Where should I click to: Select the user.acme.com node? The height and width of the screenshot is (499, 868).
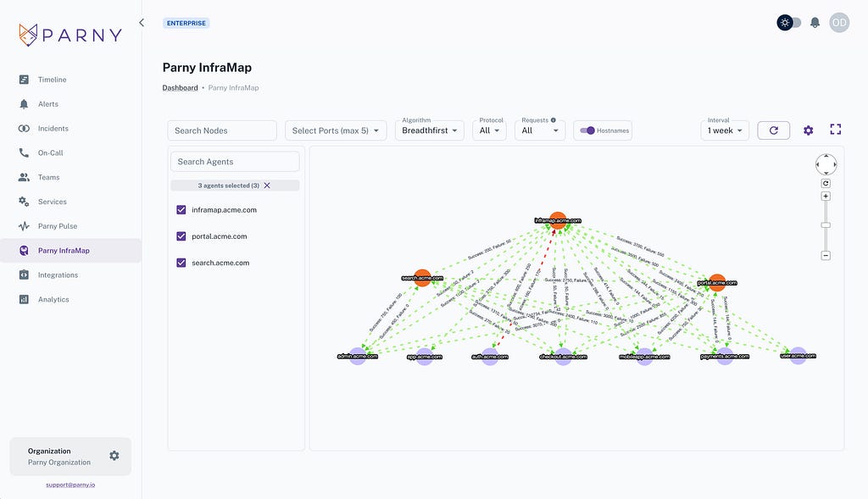click(x=798, y=356)
